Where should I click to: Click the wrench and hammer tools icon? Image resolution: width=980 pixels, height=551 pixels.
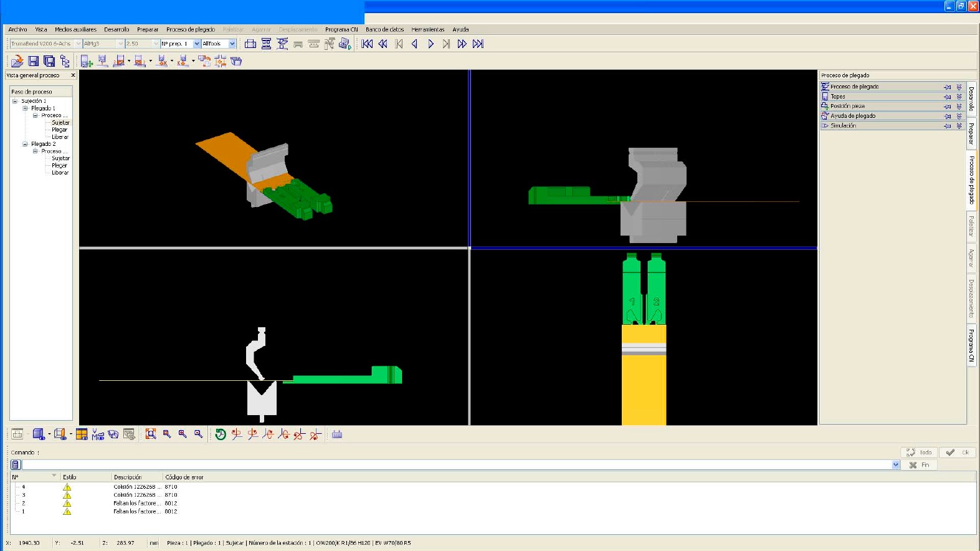329,44
